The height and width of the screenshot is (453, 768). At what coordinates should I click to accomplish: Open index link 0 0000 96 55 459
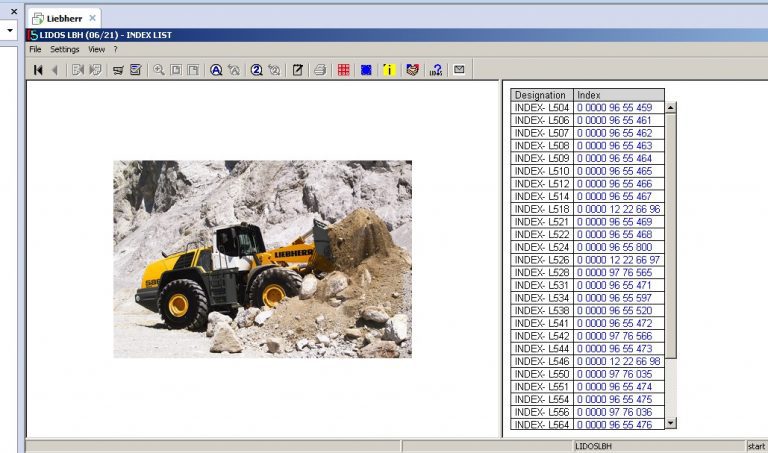[x=614, y=108]
